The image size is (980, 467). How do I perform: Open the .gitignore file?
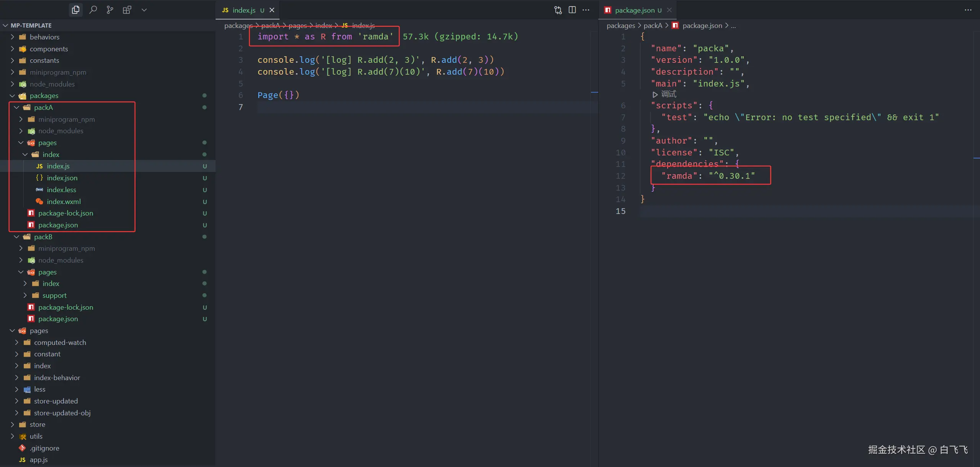tap(44, 448)
